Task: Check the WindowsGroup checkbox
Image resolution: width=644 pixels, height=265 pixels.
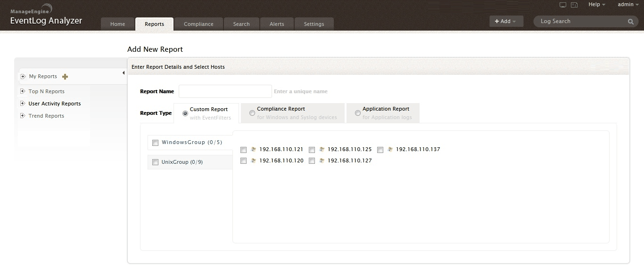Action: click(x=155, y=143)
